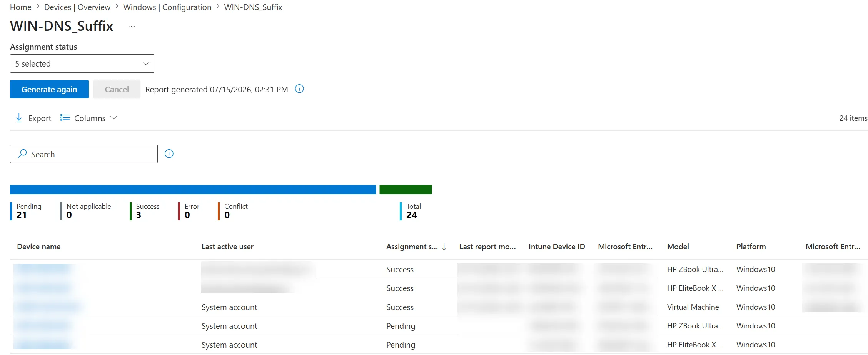868x355 pixels.
Task: Click Pending status in HP ZBook Ultra row
Action: (x=401, y=326)
